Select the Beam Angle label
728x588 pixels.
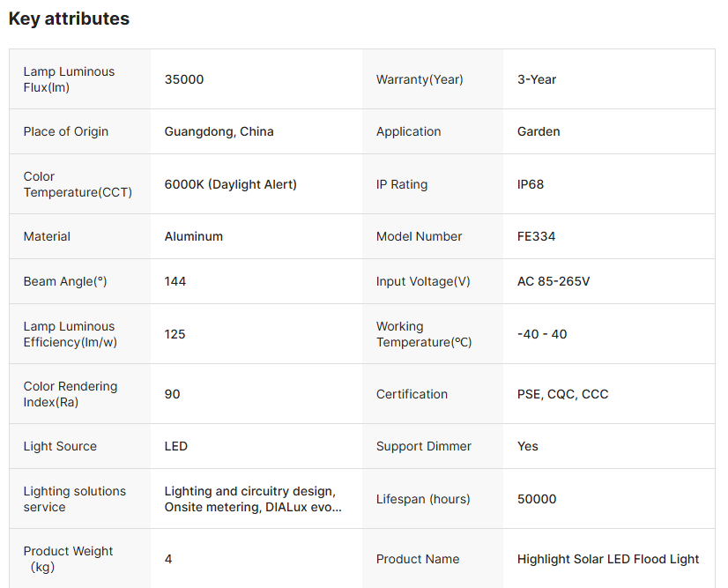(x=65, y=281)
